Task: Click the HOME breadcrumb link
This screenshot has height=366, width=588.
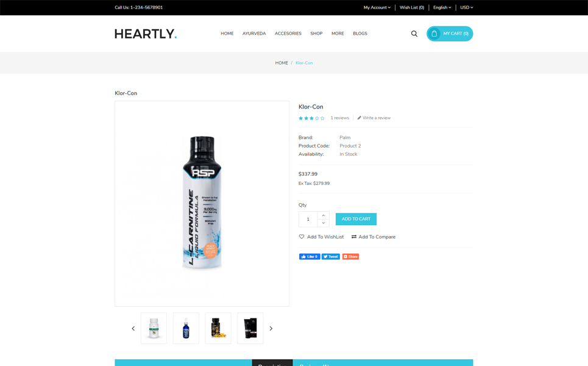Action: [x=282, y=63]
